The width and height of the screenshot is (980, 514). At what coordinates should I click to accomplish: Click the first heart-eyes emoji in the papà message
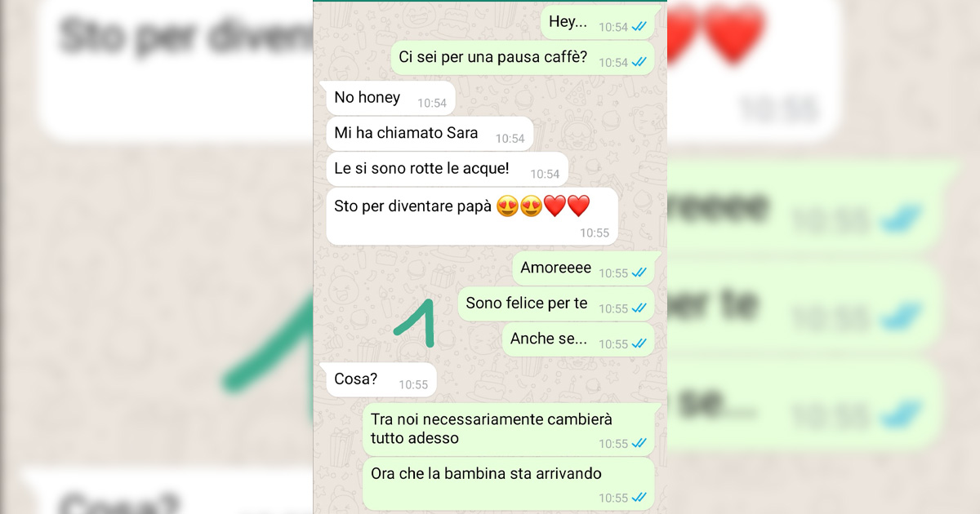coord(507,206)
